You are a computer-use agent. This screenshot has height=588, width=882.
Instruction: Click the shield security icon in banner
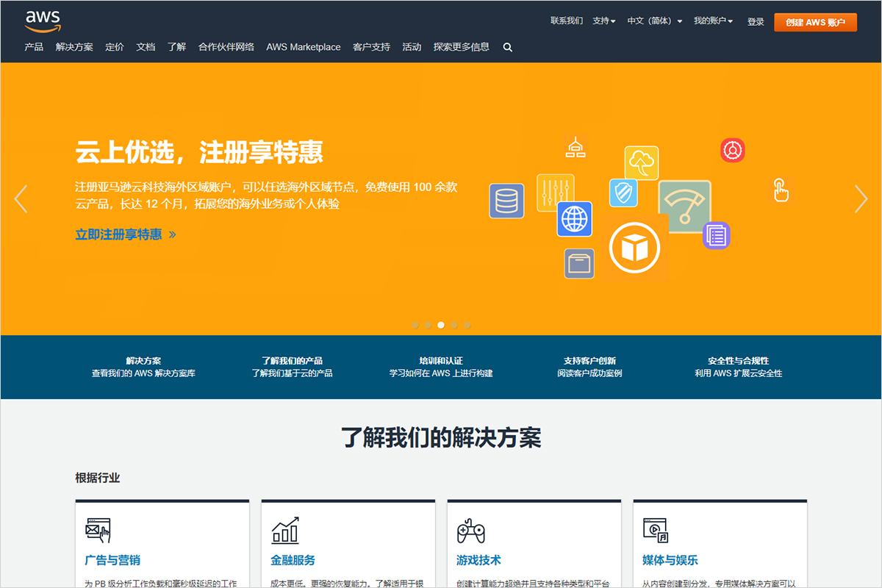(623, 193)
